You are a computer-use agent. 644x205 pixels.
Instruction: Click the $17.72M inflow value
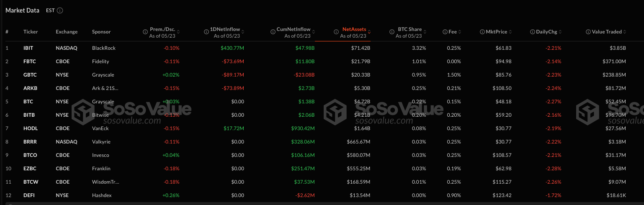pyautogui.click(x=234, y=128)
